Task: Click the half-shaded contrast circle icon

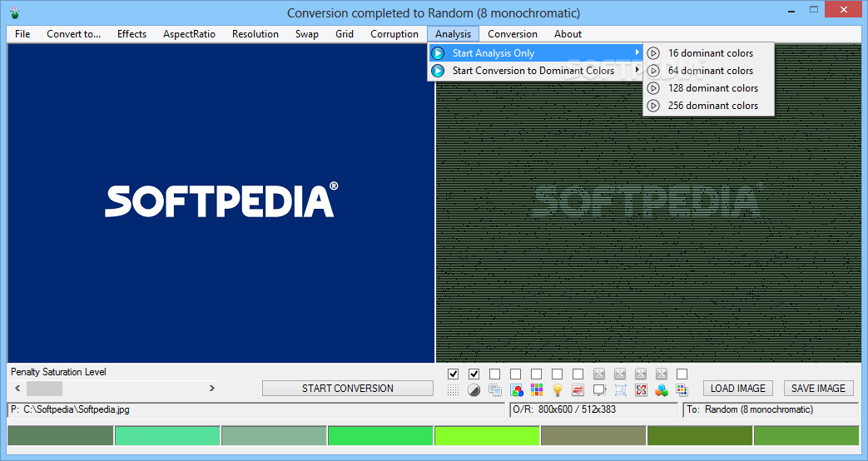Action: click(x=474, y=390)
